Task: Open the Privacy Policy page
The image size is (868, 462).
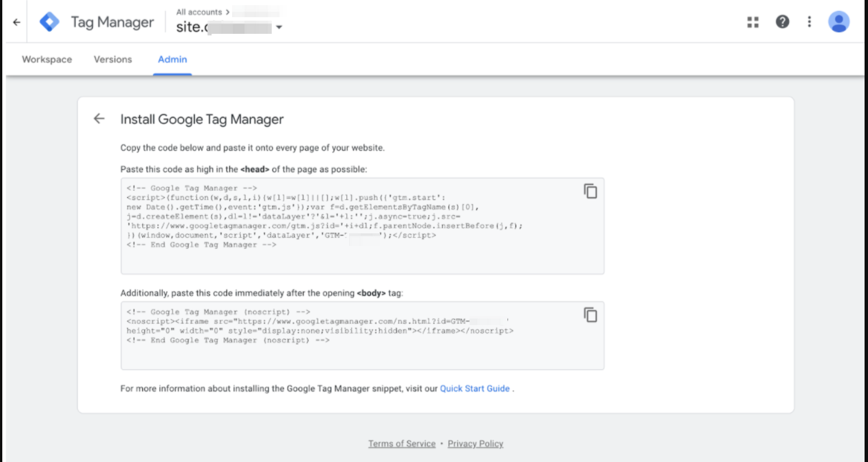Action: (x=475, y=443)
